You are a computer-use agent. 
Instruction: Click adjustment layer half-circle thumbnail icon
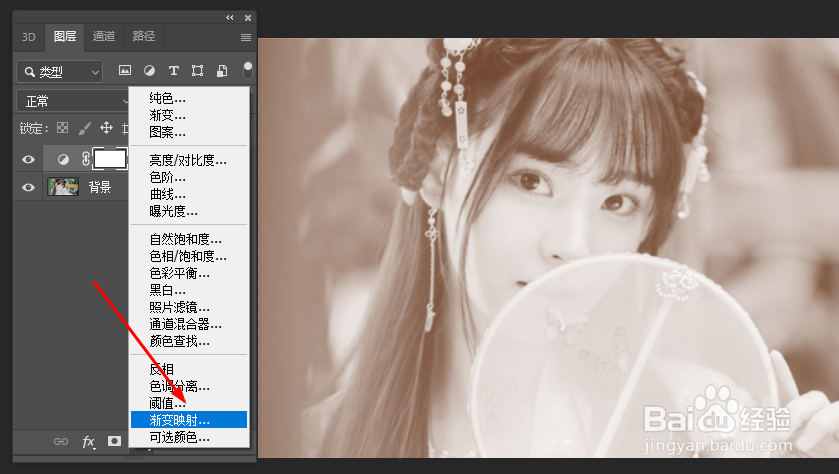[63, 159]
